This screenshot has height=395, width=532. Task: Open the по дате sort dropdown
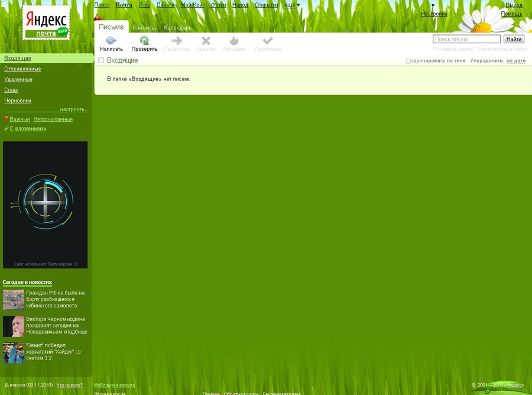click(x=515, y=61)
